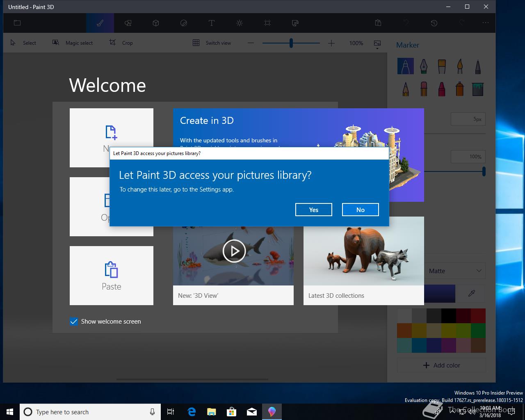Screen dimensions: 525x420
Task: Click the Select tool
Action: (23, 43)
